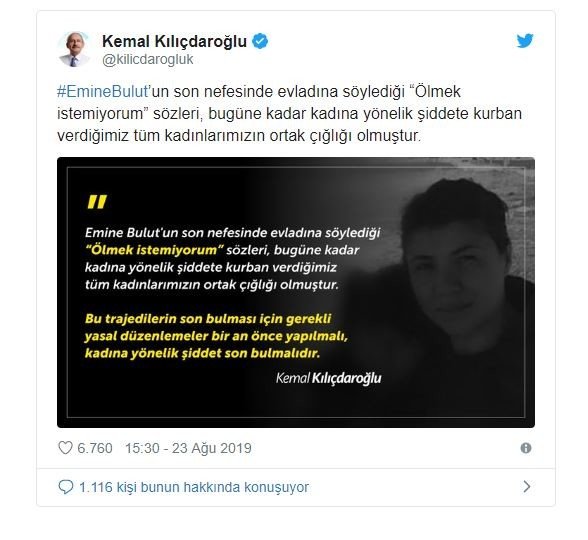
Task: Click the yellow quotation mark graphic
Action: click(x=97, y=201)
